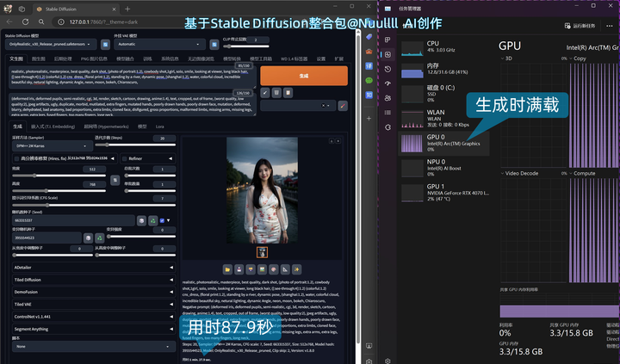The image size is (620, 364).
Task: Open a new browser tab
Action: pyautogui.click(x=127, y=9)
